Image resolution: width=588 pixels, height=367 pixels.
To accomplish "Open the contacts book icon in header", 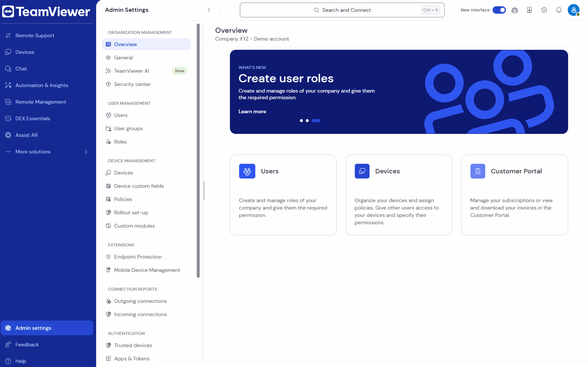I will (x=529, y=10).
